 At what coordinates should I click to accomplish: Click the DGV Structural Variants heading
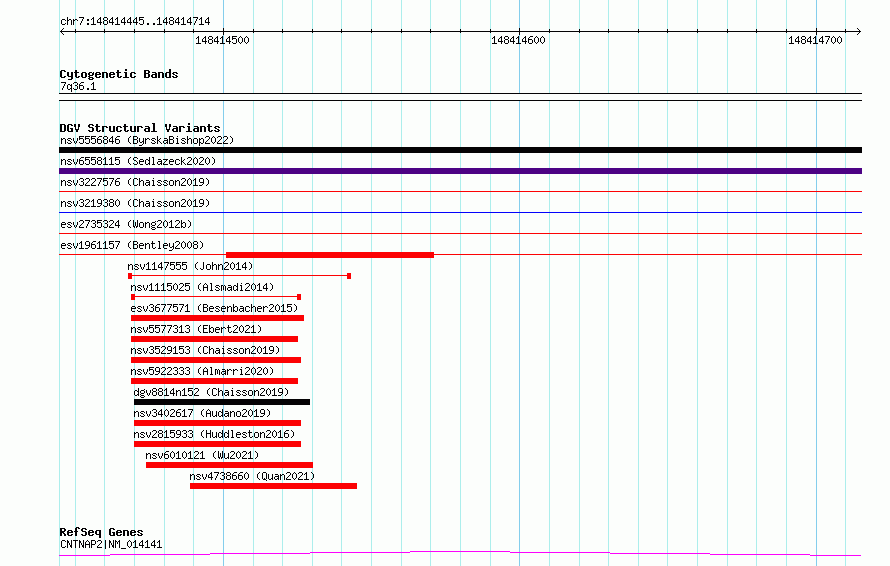pyautogui.click(x=140, y=128)
